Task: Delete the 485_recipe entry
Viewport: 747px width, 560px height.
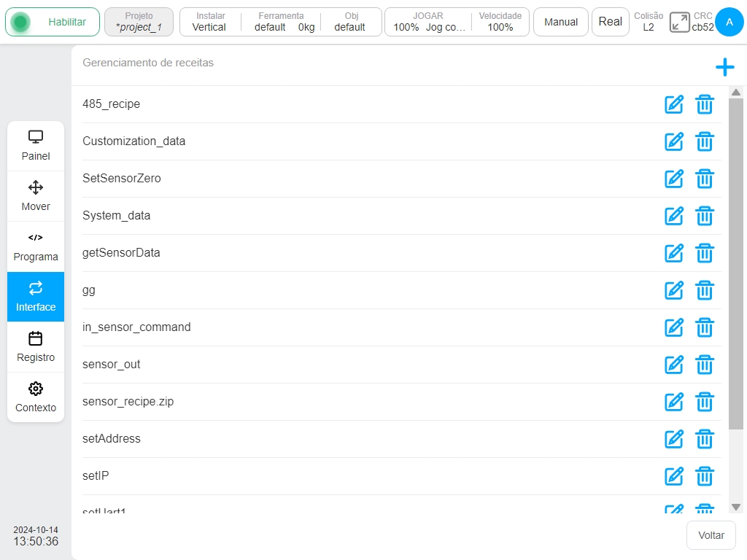Action: tap(704, 104)
